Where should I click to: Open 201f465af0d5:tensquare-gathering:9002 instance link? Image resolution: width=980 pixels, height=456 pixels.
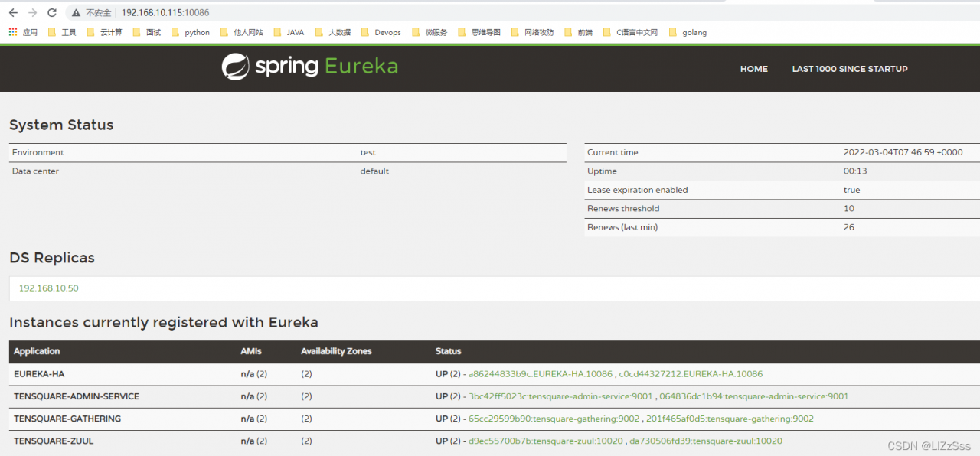[x=730, y=419]
